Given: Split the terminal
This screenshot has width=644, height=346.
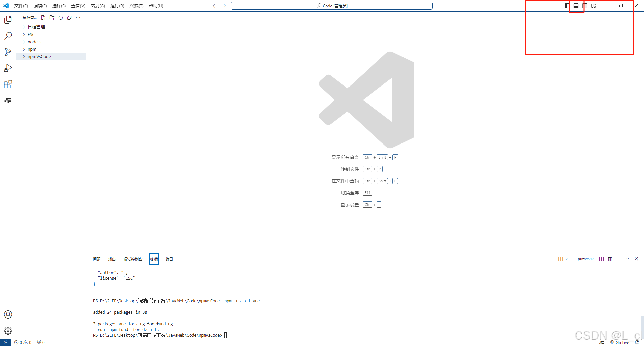Looking at the screenshot, I should click(602, 259).
